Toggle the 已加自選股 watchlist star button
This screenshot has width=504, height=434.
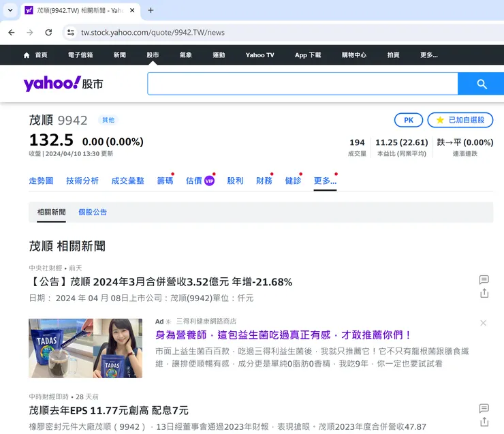pyautogui.click(x=460, y=120)
